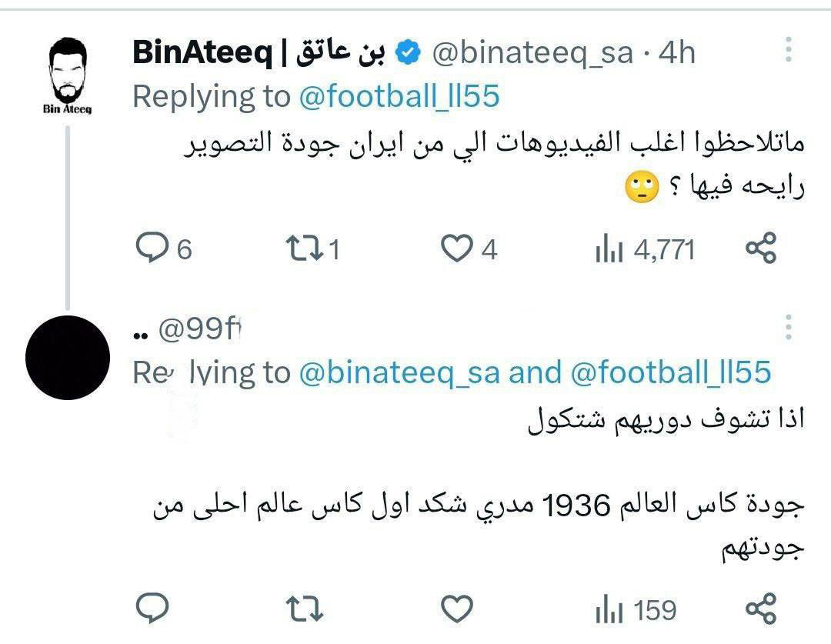The image size is (831, 644).
Task: Open the black circular profile avatar
Action: point(67,357)
